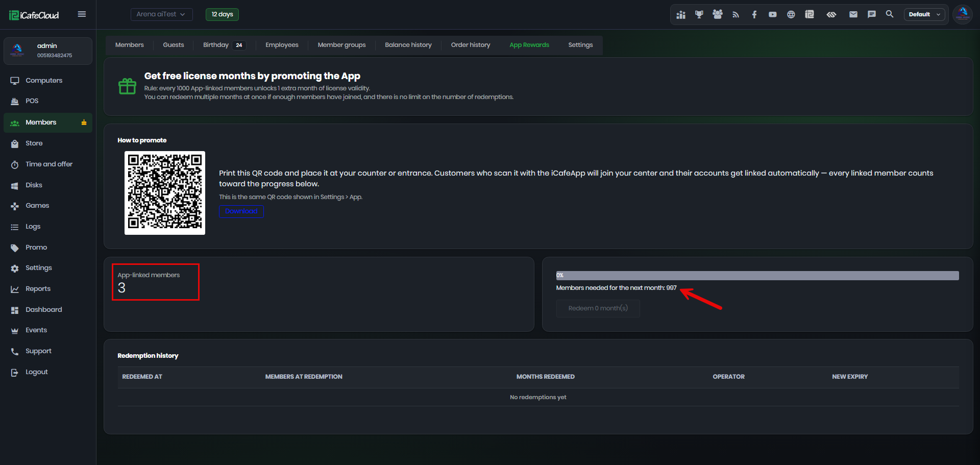Screen dimensions: 980x465
Task: Open the trophy icon in top toolbar
Action: coord(699,14)
